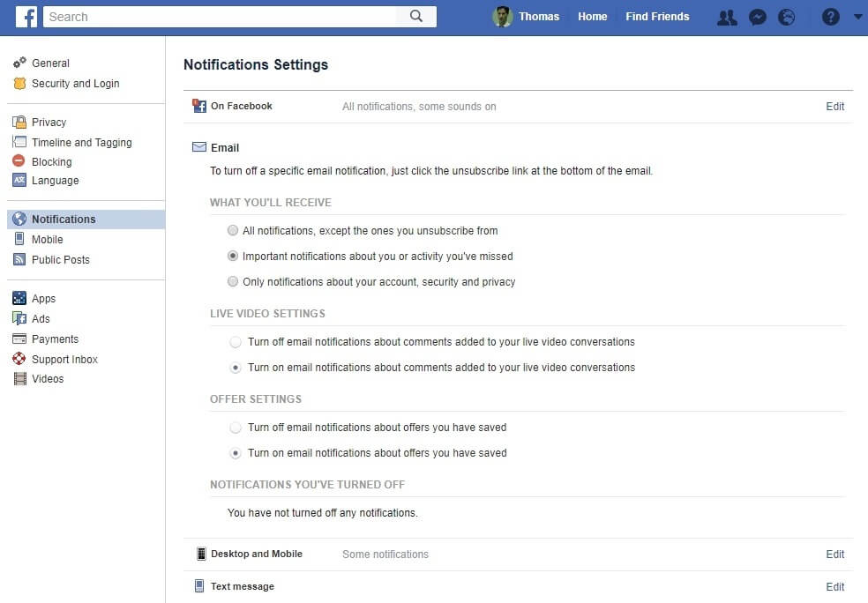Go to Home in top bar
This screenshot has width=868, height=603.
592,17
